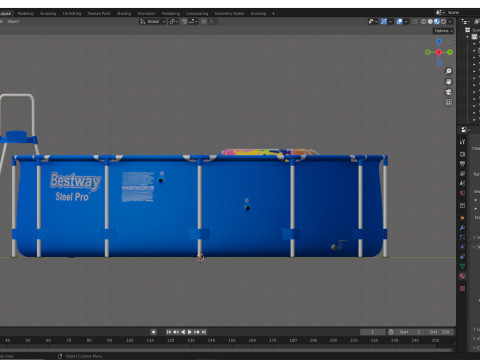Viewport: 480px width, 360px height.
Task: Open the viewport shading options dropdown
Action: point(450,21)
